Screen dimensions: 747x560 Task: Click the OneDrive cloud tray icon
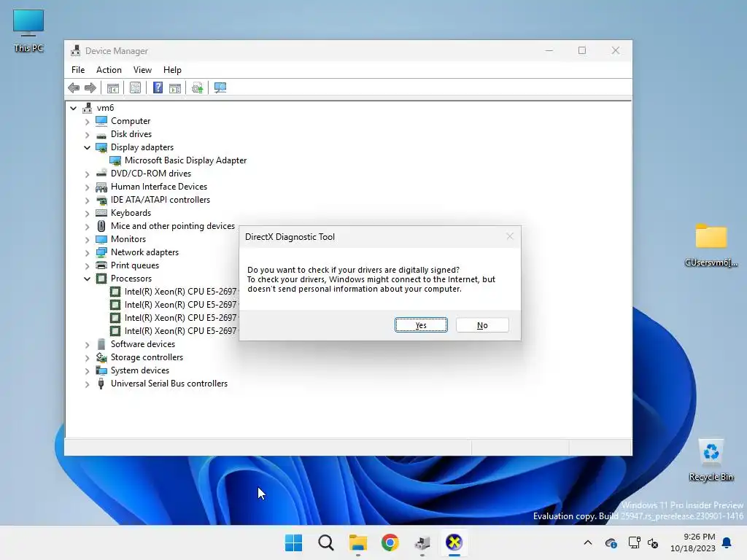(x=611, y=542)
